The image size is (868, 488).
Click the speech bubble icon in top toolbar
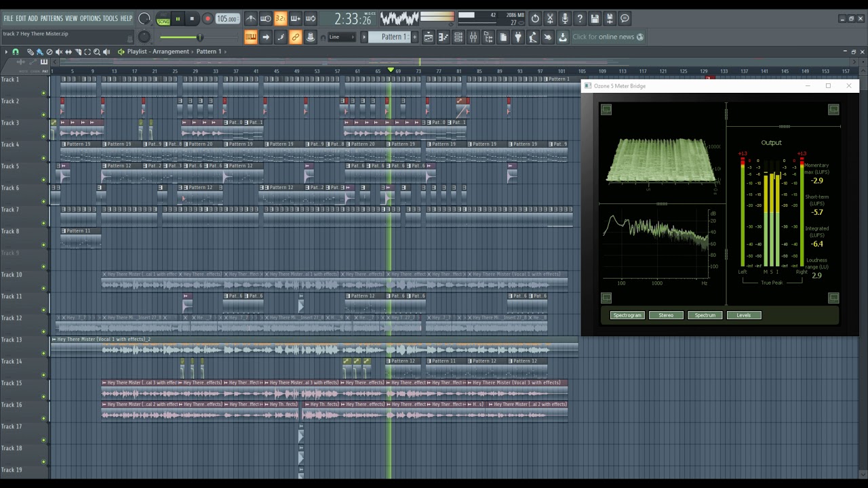(625, 18)
